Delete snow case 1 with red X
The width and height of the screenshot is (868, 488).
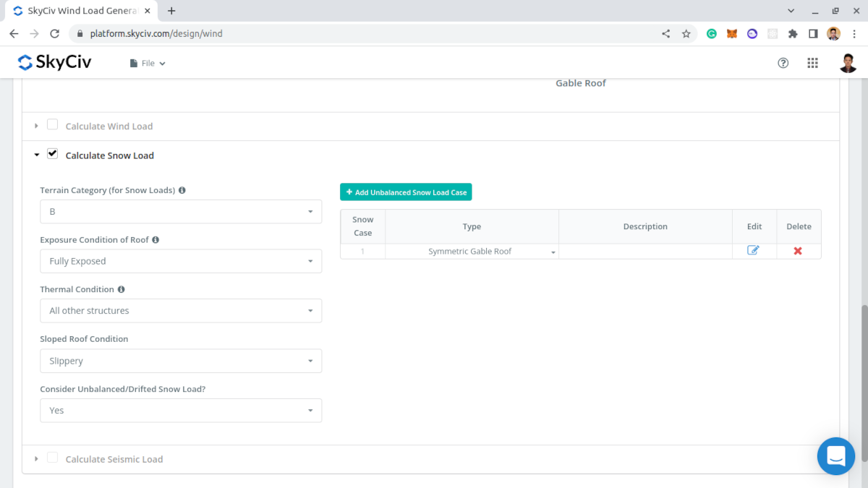tap(798, 251)
